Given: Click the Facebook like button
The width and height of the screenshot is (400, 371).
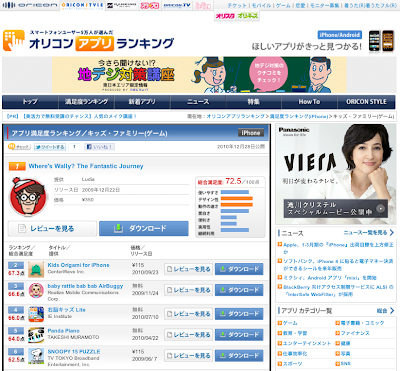Looking at the screenshot, I should coord(100,147).
